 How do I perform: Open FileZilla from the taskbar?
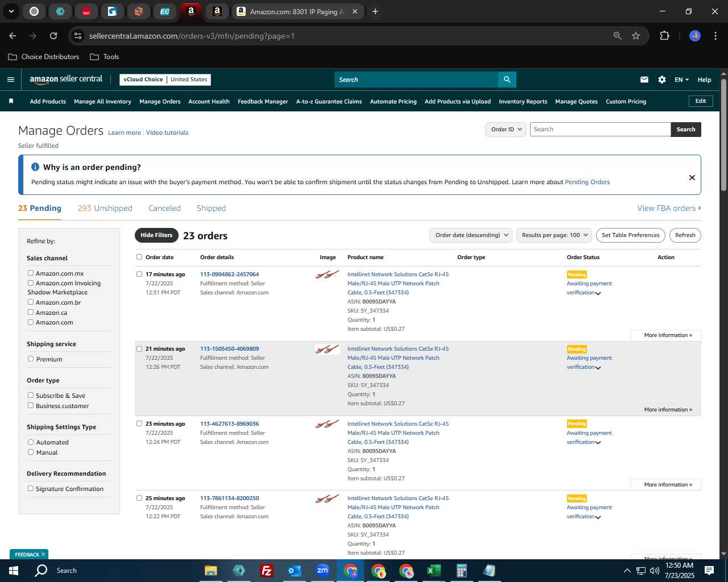[x=266, y=571]
